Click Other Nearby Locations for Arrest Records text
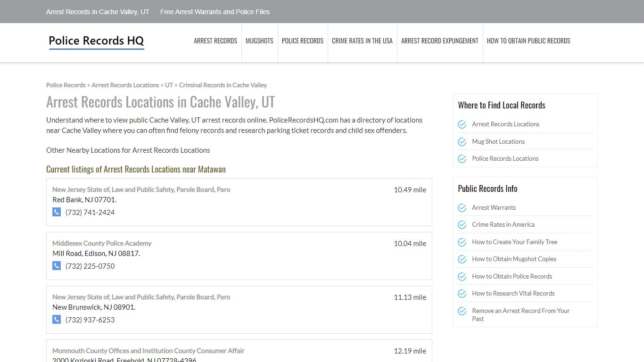Screen dimensions: 644x362 128,150
